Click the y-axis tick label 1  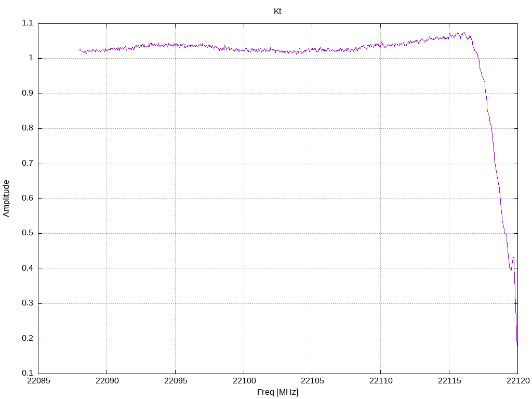[31, 58]
